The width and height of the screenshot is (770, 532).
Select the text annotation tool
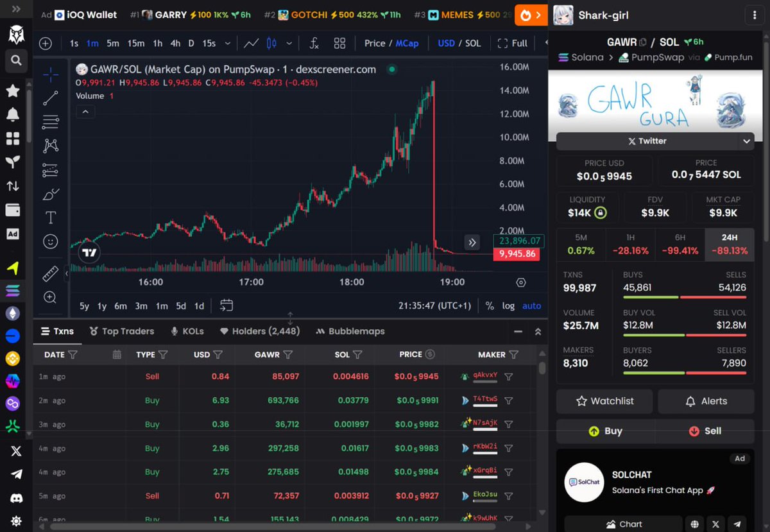point(51,218)
